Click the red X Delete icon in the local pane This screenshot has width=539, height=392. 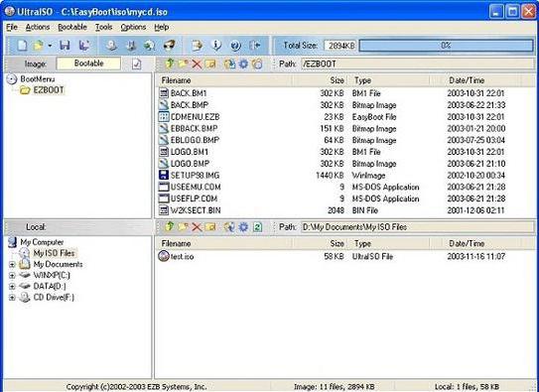[x=197, y=227]
